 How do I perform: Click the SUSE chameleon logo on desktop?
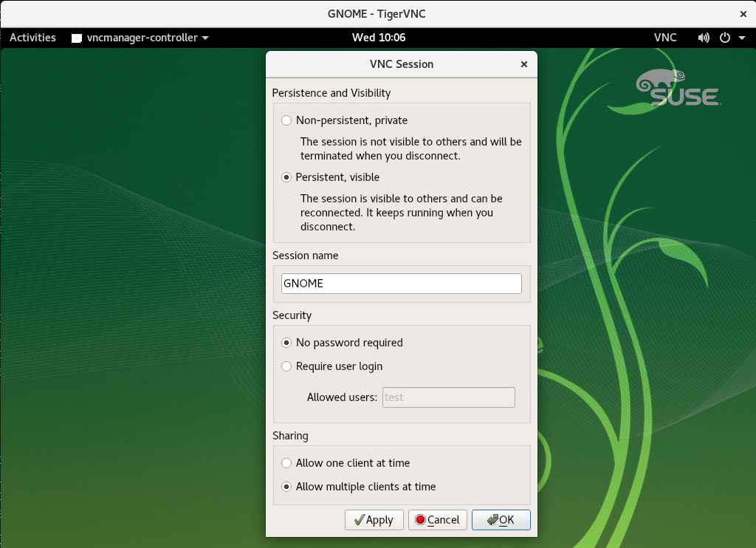click(677, 89)
